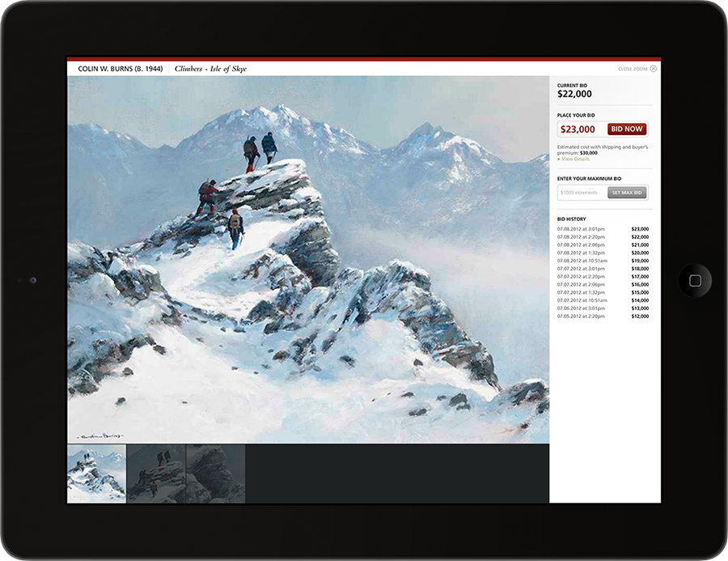Click bid history row 07.07.2012 at 2:06pm
Image resolution: width=728 pixels, height=561 pixels.
(x=603, y=284)
